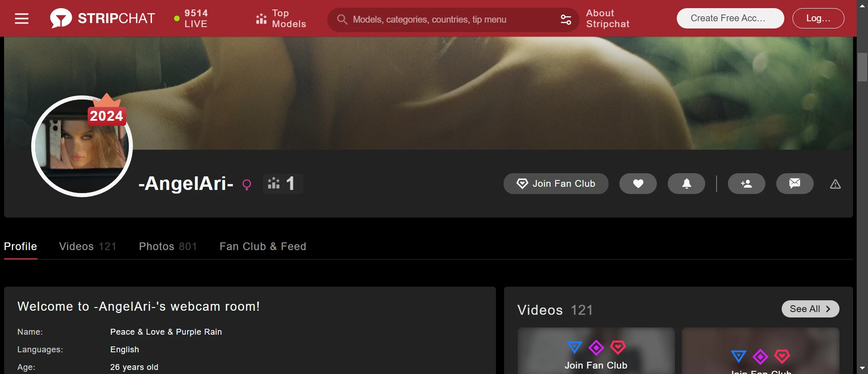The width and height of the screenshot is (868, 374).
Task: Click Join Fan Club button in header
Action: 556,184
